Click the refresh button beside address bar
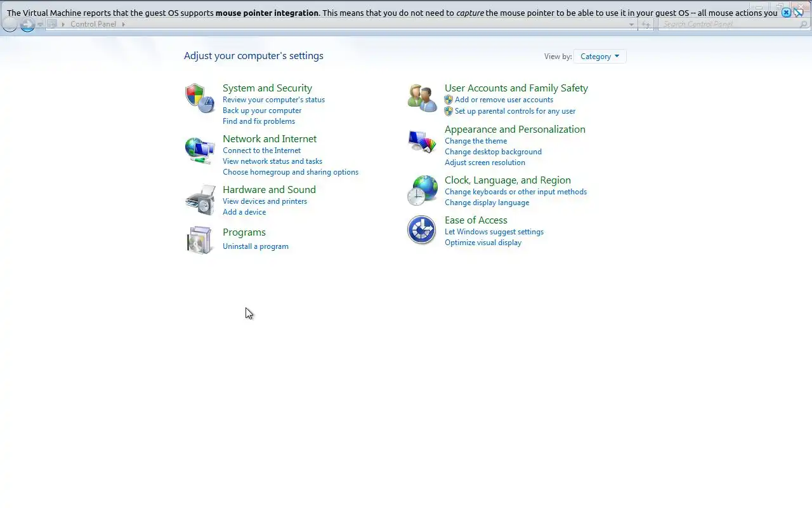This screenshot has width=812, height=508. pos(646,25)
